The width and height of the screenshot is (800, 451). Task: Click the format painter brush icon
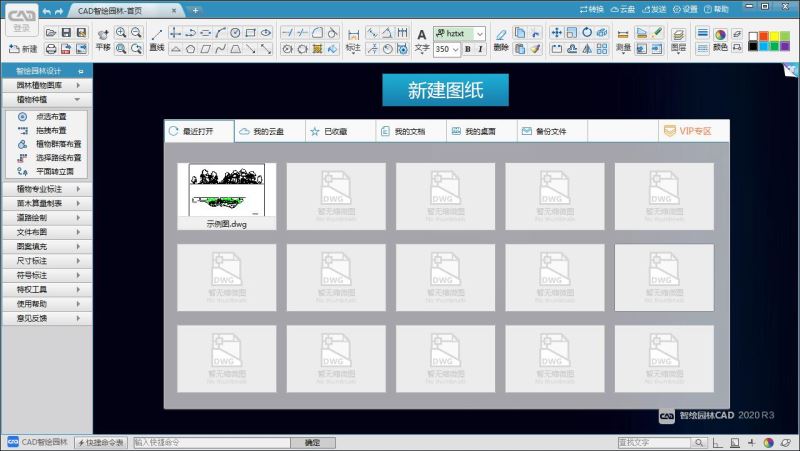pyautogui.click(x=535, y=48)
